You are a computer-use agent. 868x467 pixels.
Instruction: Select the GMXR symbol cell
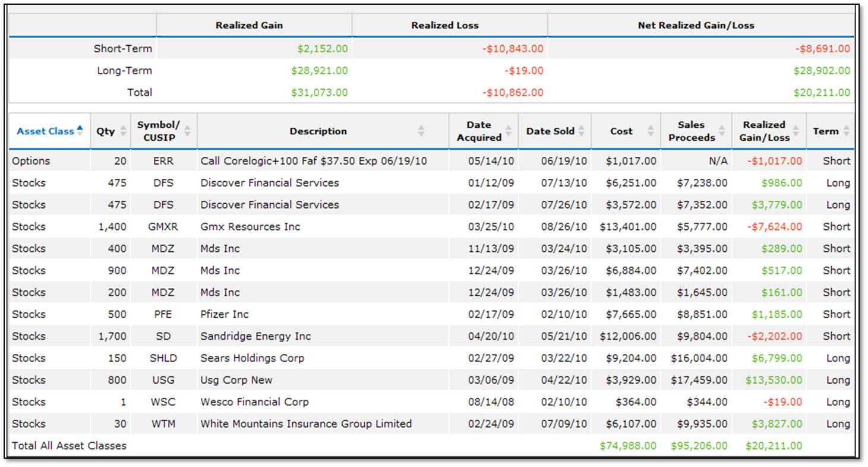[163, 227]
